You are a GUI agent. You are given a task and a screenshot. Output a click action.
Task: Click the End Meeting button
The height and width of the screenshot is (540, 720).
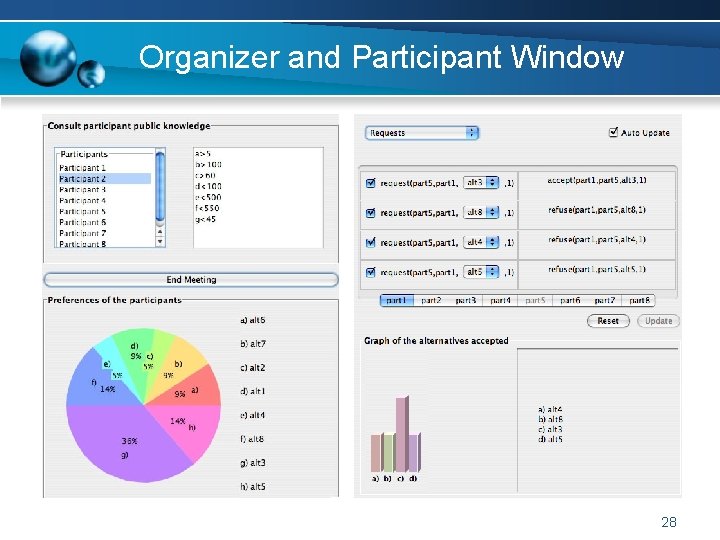(x=191, y=280)
